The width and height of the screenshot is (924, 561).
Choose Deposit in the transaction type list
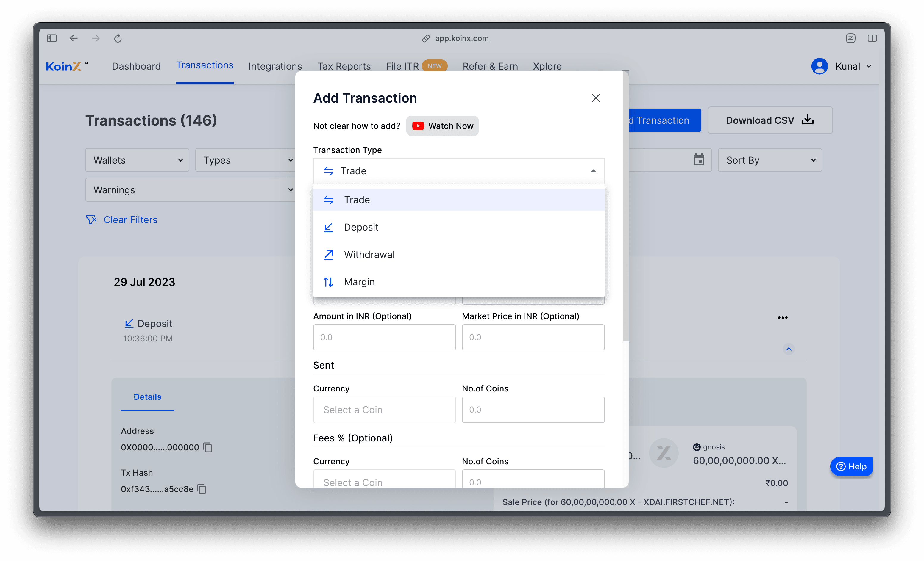click(459, 227)
